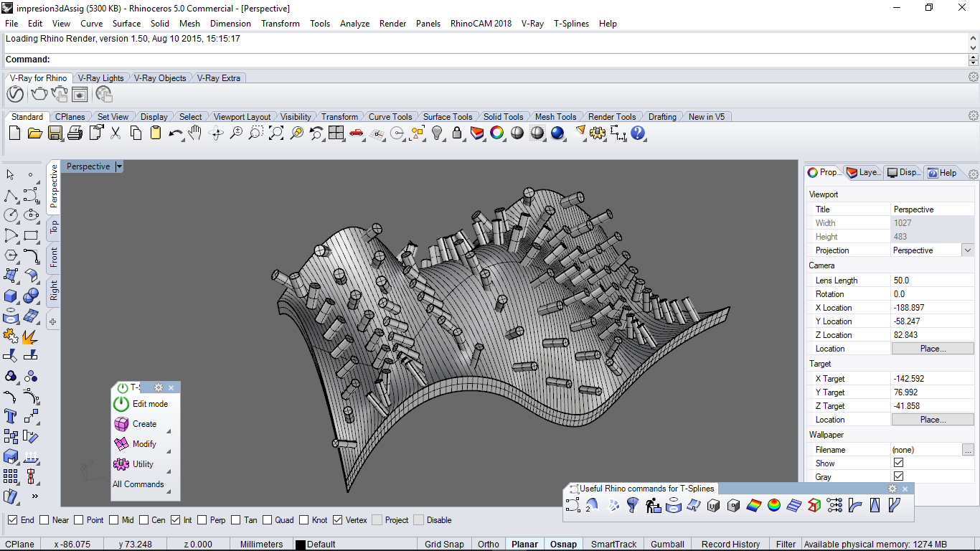Select the Pan hand tool

(194, 133)
